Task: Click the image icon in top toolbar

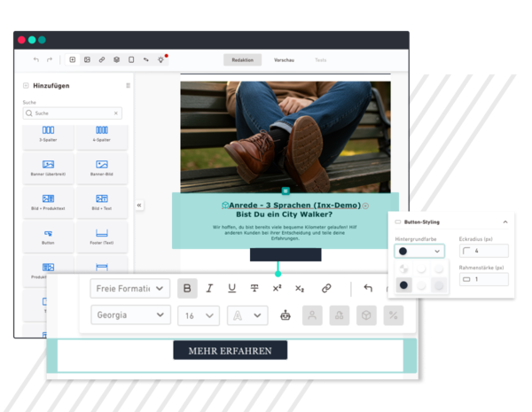Action: pos(87,59)
